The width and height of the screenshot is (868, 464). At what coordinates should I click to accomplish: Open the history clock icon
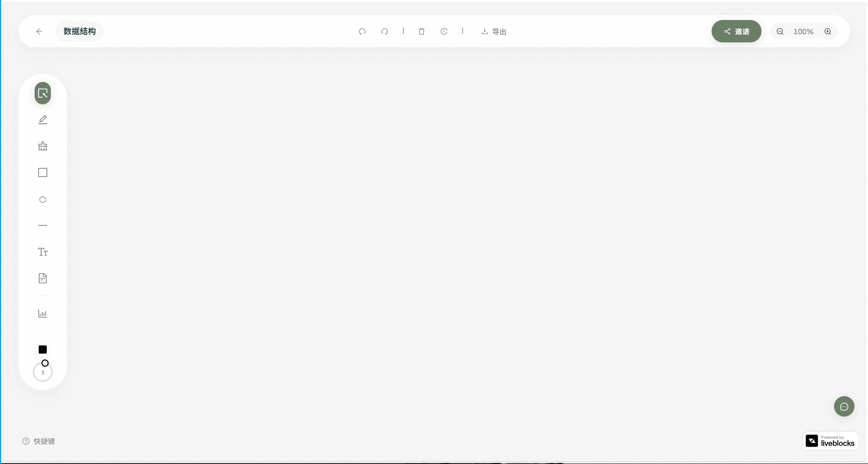click(x=444, y=32)
